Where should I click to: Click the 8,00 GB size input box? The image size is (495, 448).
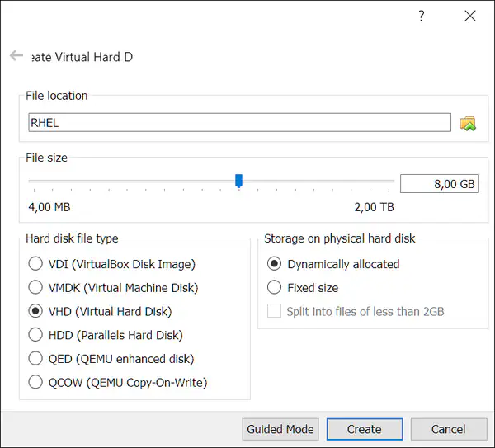[x=439, y=184]
